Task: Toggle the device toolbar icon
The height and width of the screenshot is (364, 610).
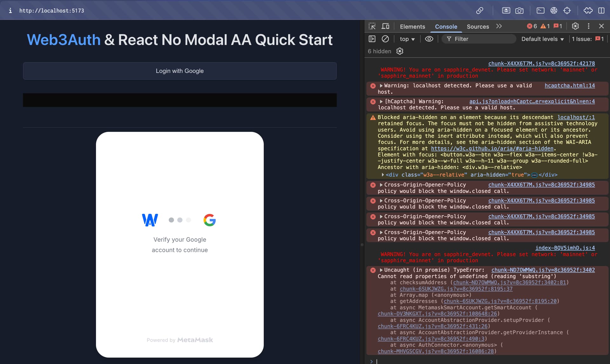Action: [x=385, y=26]
